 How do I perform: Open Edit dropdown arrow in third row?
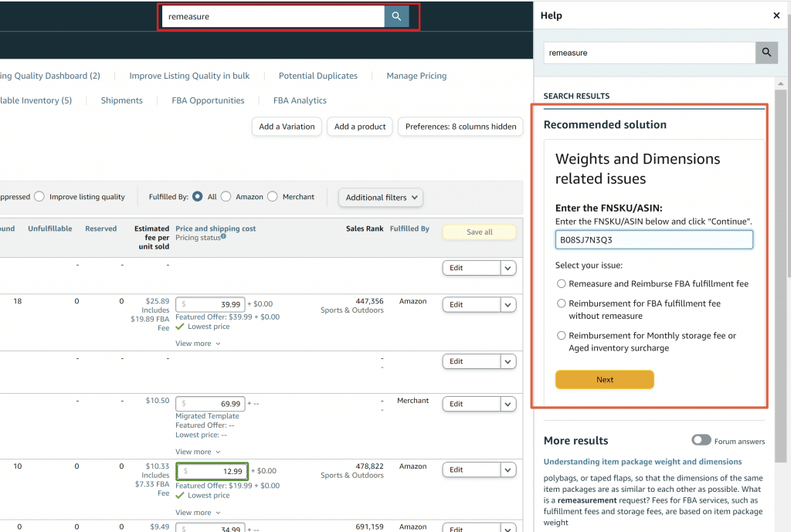tap(508, 361)
